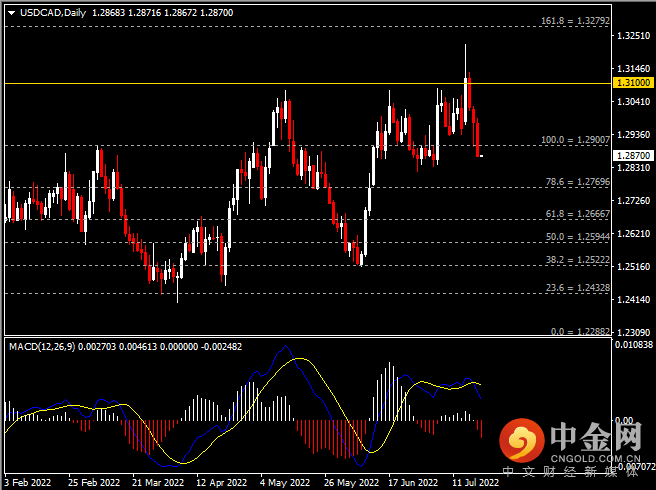Select the yellow 1.31000 price label

click(633, 82)
